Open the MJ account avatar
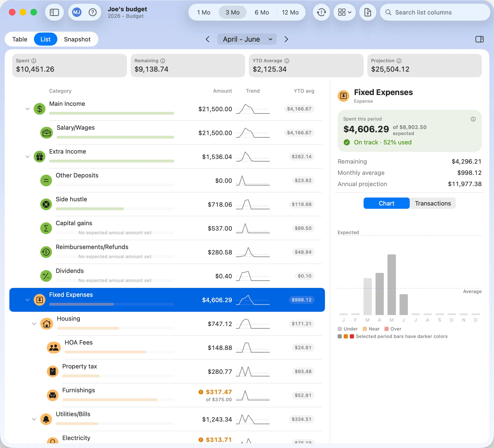The height and width of the screenshot is (448, 494). point(77,12)
